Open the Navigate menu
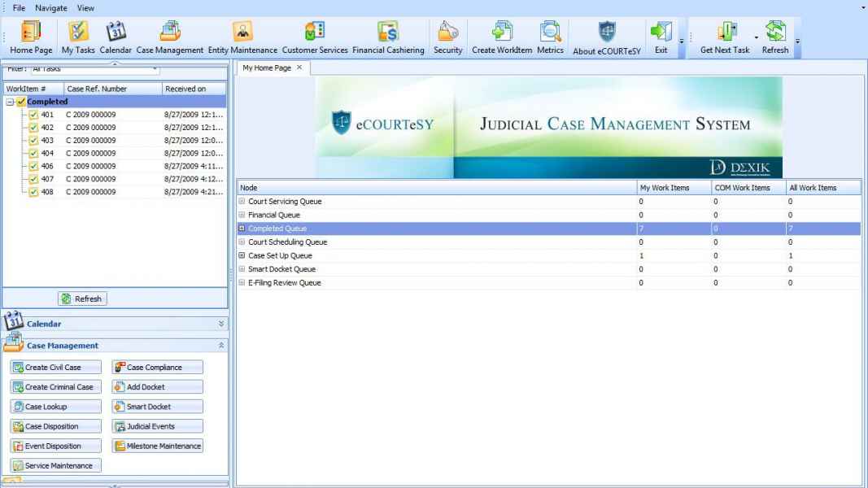The height and width of the screenshot is (488, 868). 51,7
